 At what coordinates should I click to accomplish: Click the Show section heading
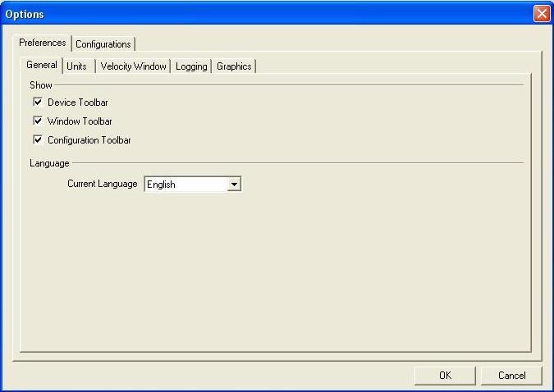41,85
